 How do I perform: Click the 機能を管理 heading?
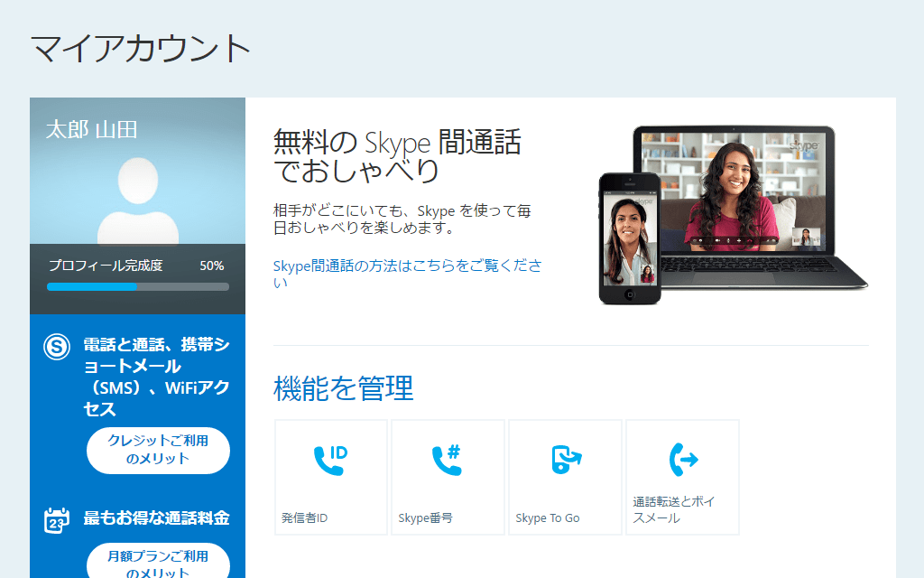[x=343, y=388]
